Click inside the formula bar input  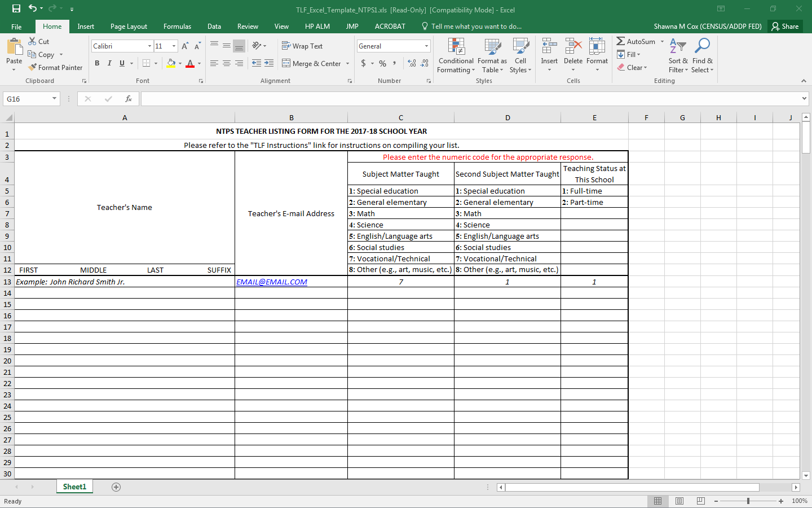point(468,99)
